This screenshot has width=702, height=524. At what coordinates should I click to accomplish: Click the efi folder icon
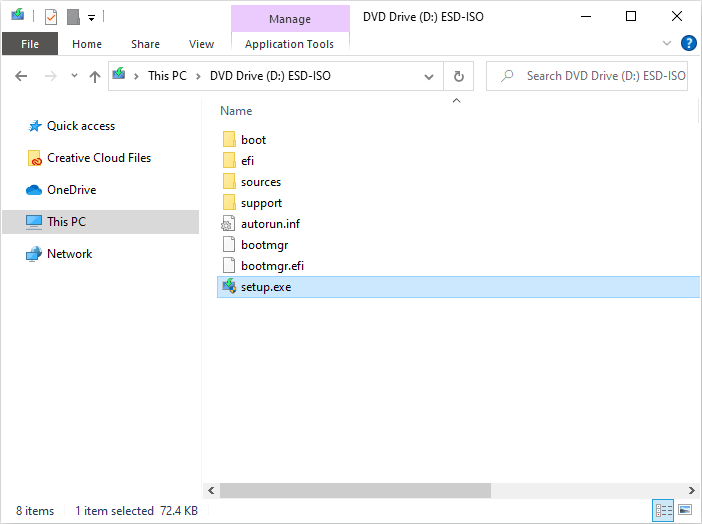point(229,160)
